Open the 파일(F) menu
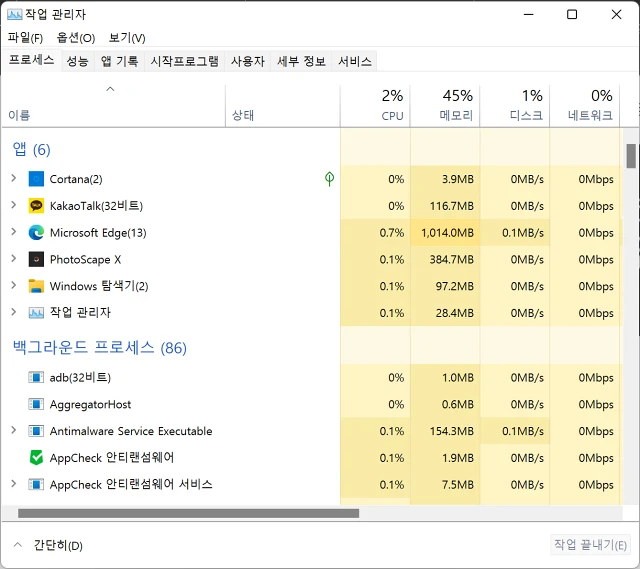 click(25, 38)
